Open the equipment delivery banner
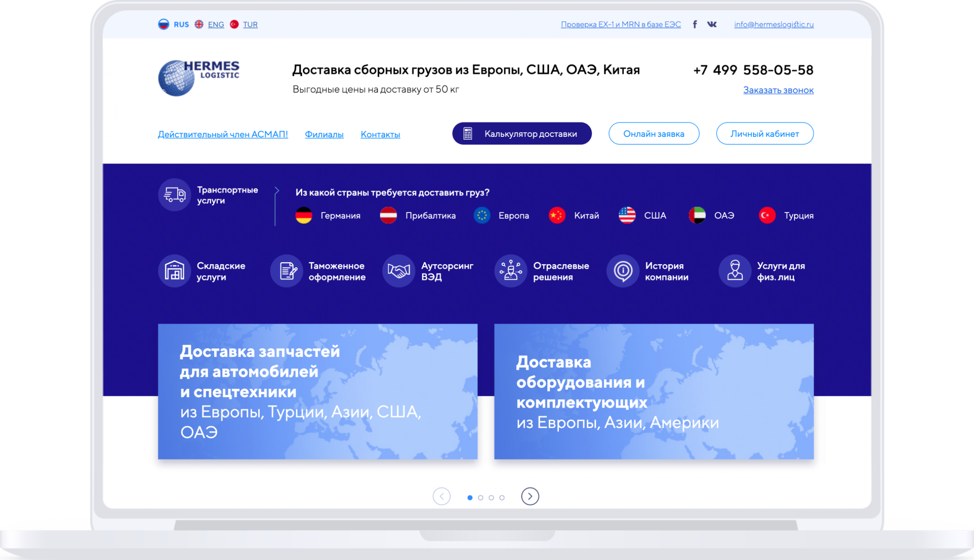Viewport: 974px width, 560px height. click(654, 391)
